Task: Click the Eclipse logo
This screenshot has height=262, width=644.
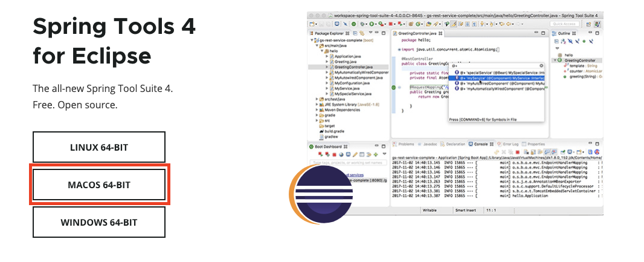Action: click(321, 194)
